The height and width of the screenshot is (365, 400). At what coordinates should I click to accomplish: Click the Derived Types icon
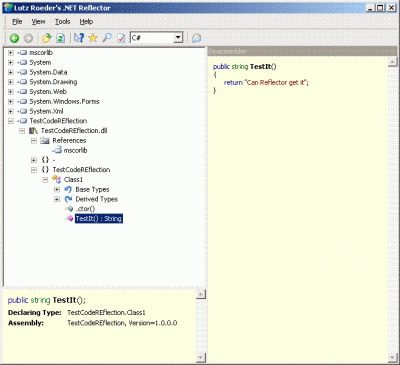click(x=68, y=199)
